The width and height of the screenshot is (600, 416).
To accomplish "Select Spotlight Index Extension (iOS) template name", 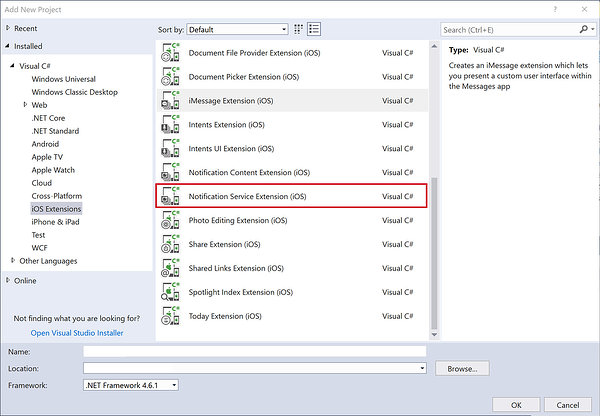I will [x=241, y=292].
